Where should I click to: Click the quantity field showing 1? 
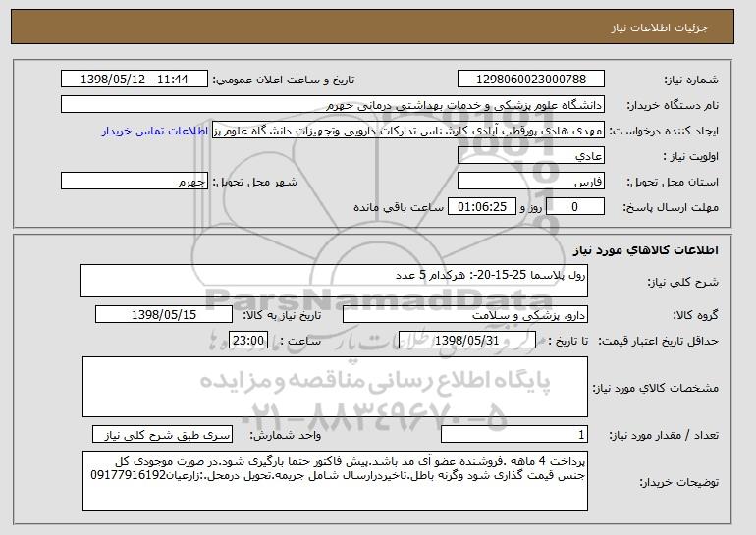[x=514, y=434]
